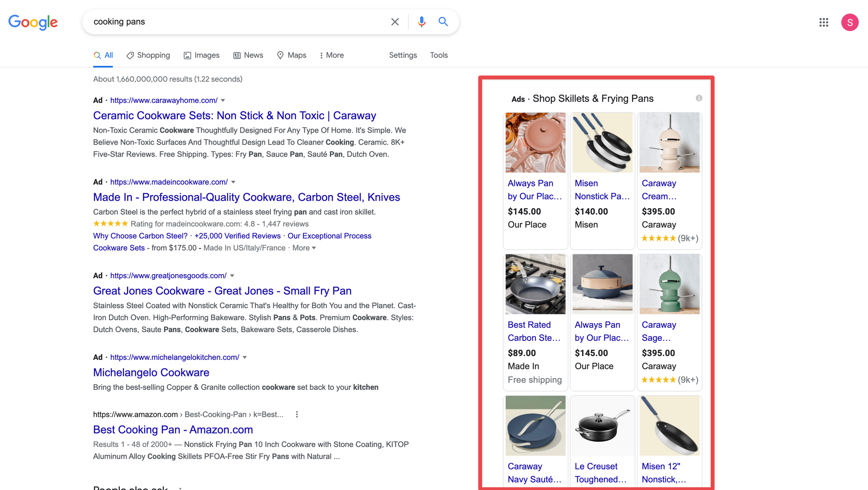Click the Misen Nonstick Pan product image
Image resolution: width=868 pixels, height=490 pixels.
[602, 143]
